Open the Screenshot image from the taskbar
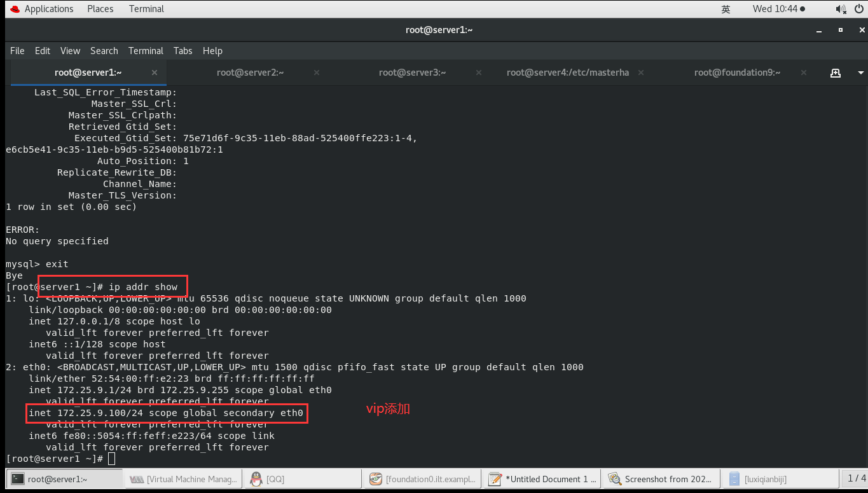This screenshot has height=493, width=868. tap(661, 478)
